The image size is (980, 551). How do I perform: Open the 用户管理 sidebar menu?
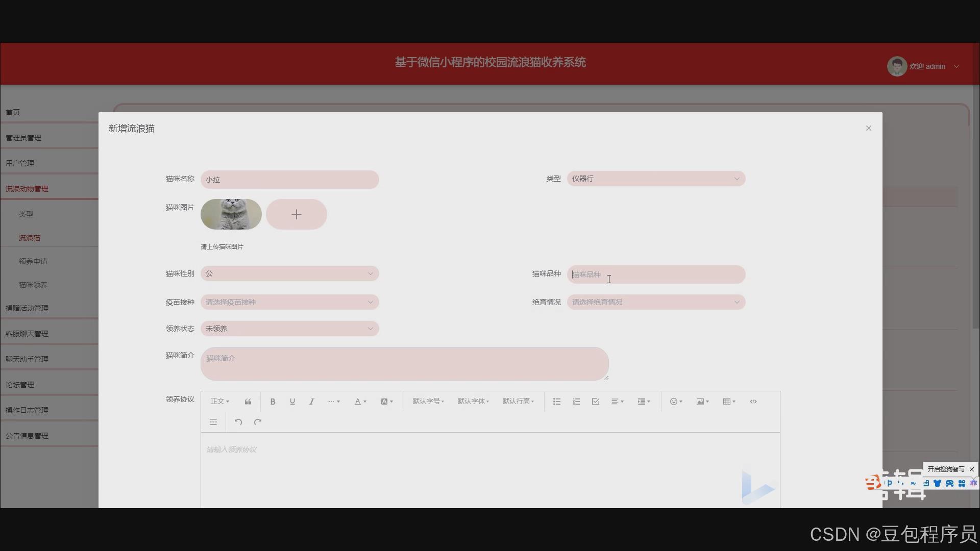coord(20,163)
